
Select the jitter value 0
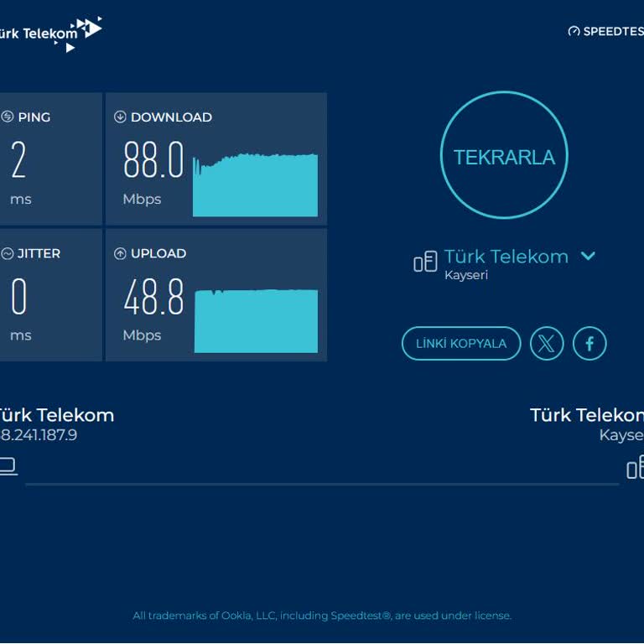pos(19,296)
